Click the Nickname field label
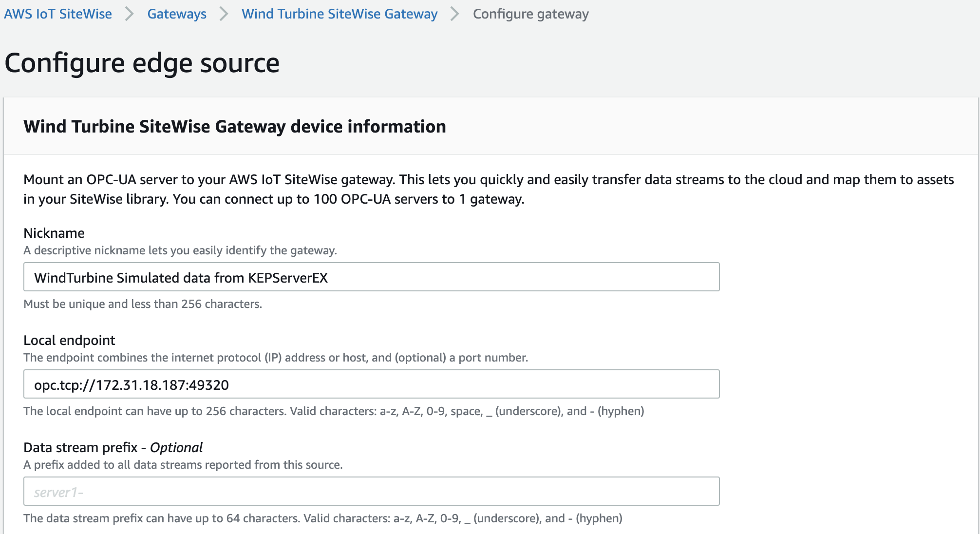Viewport: 980px width, 534px height. [x=54, y=233]
